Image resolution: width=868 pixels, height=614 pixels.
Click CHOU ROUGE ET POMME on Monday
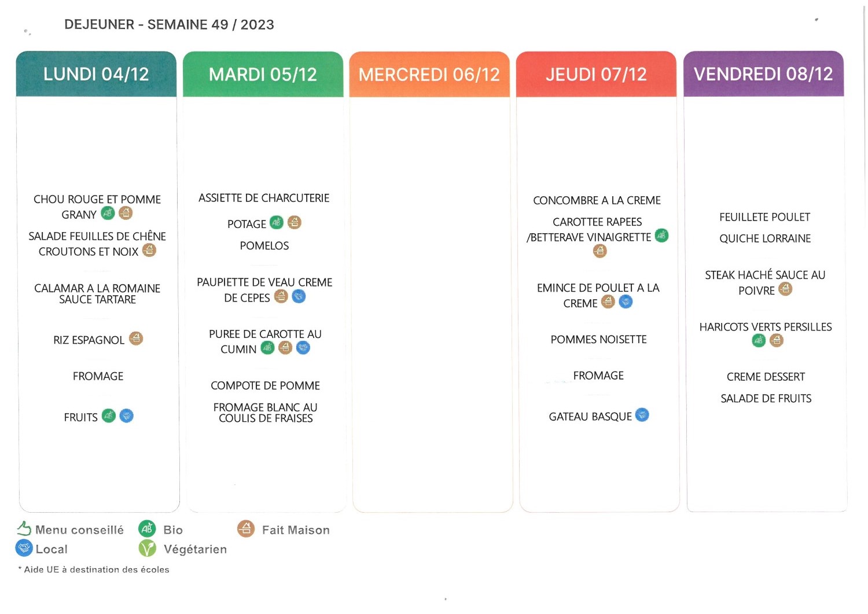tap(97, 199)
